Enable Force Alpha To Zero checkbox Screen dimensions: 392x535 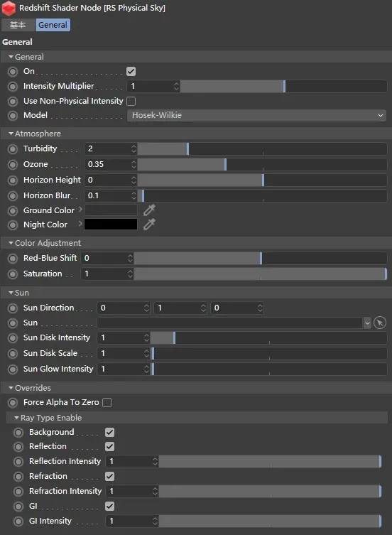(107, 403)
